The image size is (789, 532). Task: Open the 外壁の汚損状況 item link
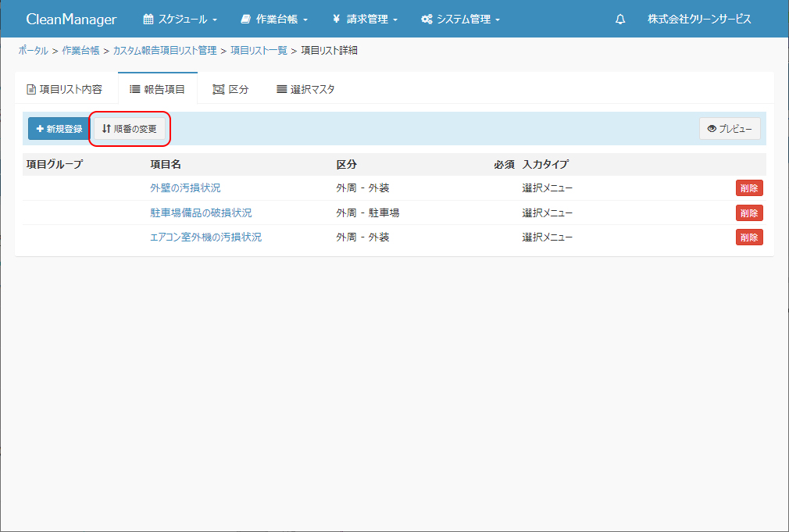(185, 188)
